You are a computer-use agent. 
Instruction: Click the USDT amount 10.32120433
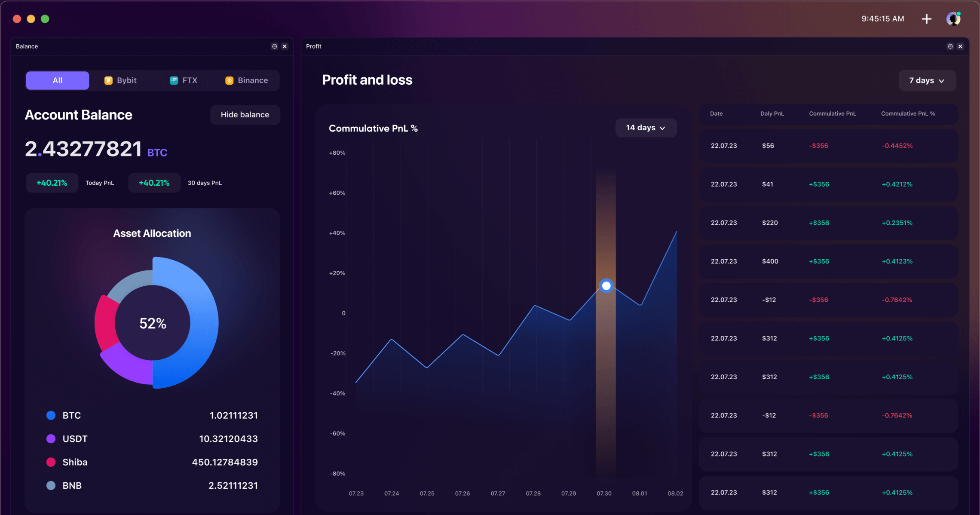click(229, 438)
